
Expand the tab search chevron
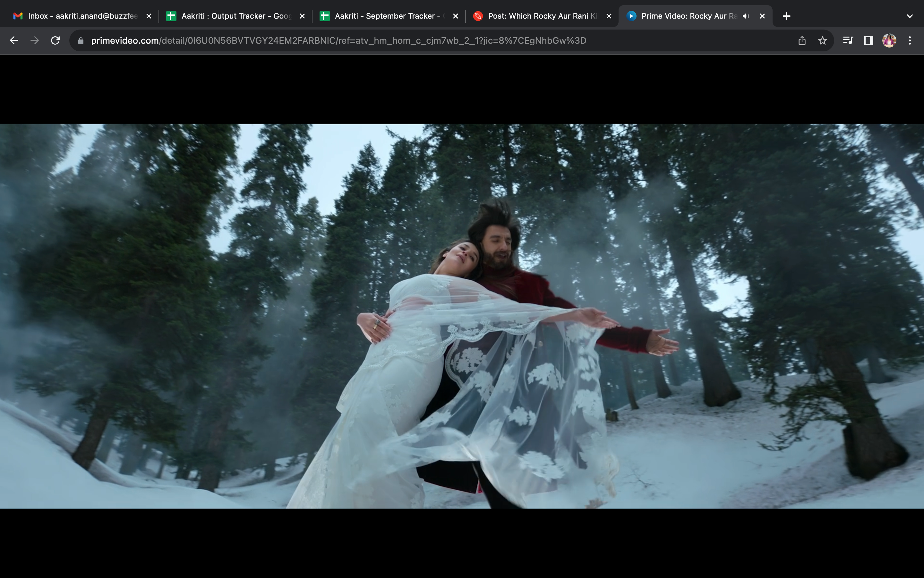pyautogui.click(x=910, y=16)
